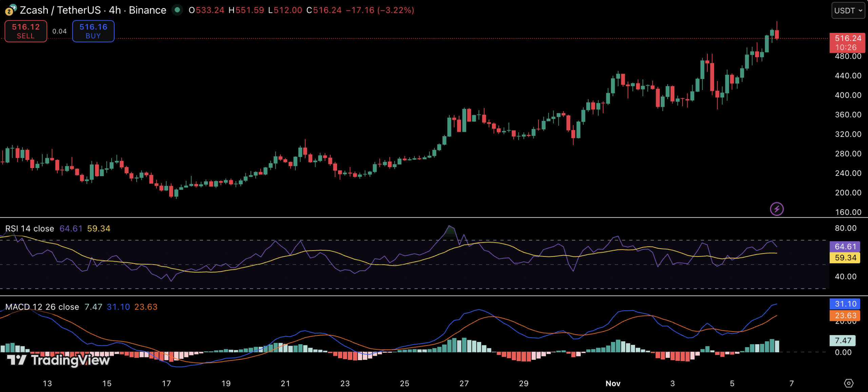The width and height of the screenshot is (868, 392).
Task: Click the blue 31.10 MACD axis label
Action: 845,304
